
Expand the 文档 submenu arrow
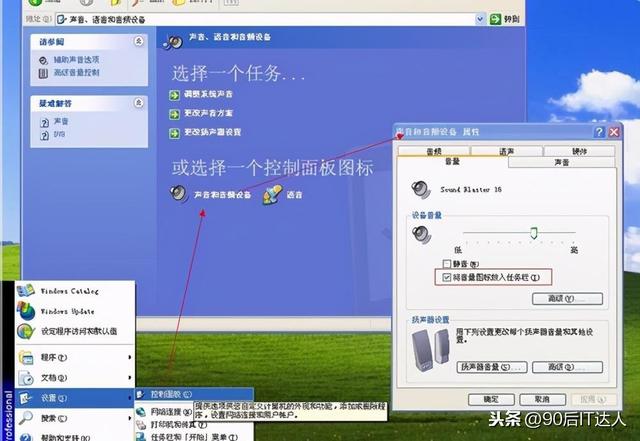(x=130, y=378)
